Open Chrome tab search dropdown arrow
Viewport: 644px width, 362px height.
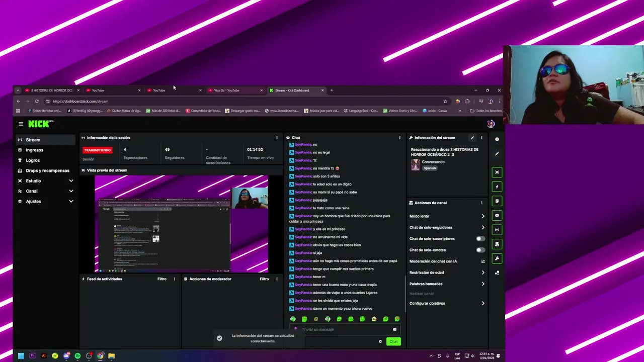(18, 90)
